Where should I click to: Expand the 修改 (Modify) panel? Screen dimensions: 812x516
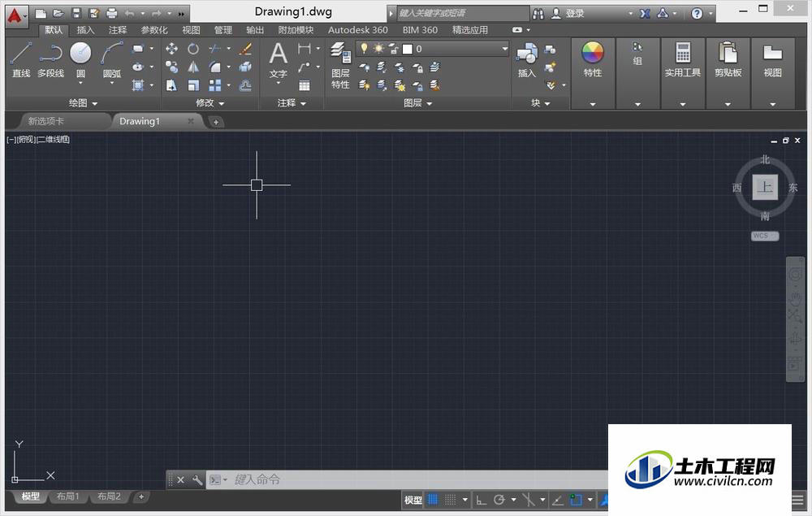pyautogui.click(x=209, y=103)
